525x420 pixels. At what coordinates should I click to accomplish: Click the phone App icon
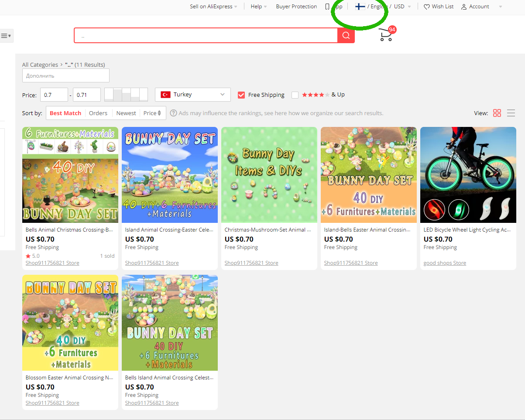(327, 7)
